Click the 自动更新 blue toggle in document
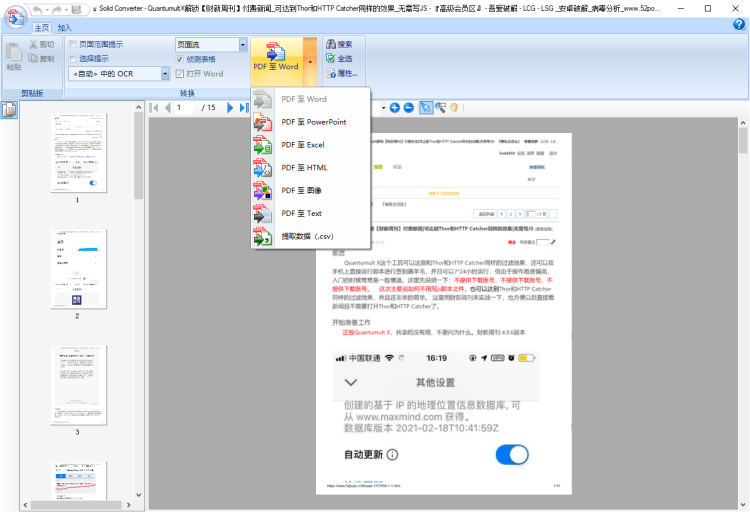750x512 pixels. tap(512, 455)
